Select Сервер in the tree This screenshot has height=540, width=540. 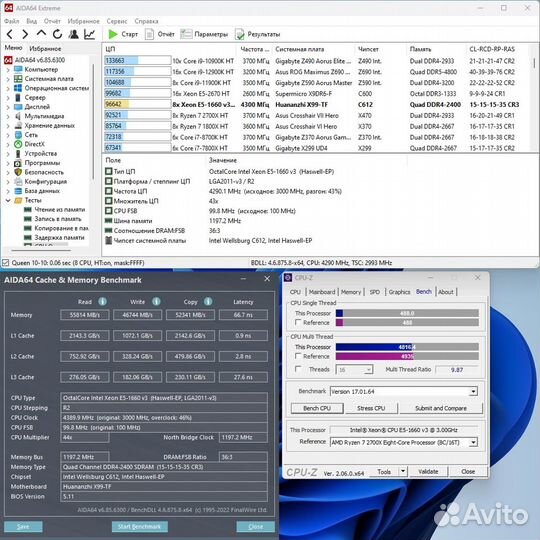coord(35,97)
